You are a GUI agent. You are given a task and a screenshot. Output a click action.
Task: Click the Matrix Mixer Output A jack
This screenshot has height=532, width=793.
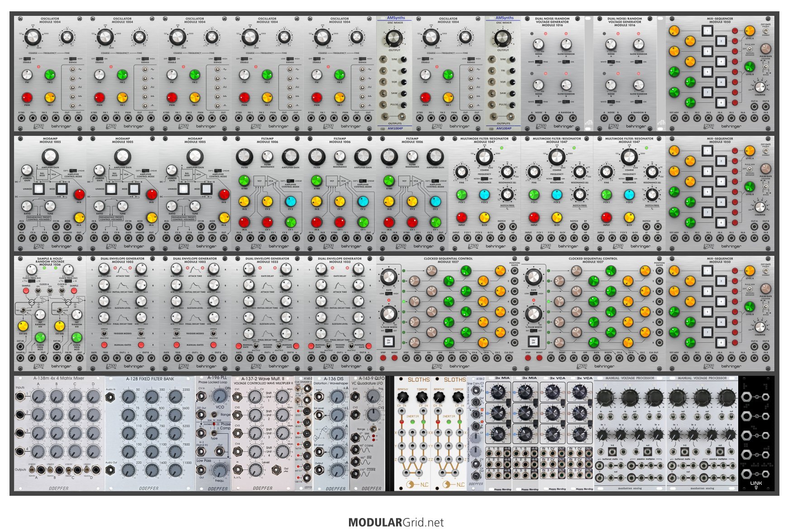pos(41,470)
